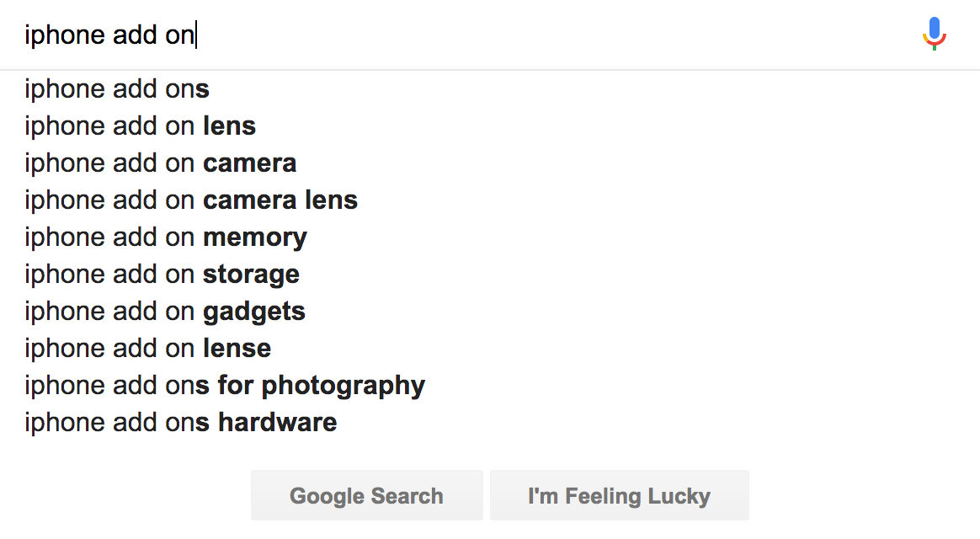Pick the "iphone add ons hardware" suggestion

click(x=180, y=422)
